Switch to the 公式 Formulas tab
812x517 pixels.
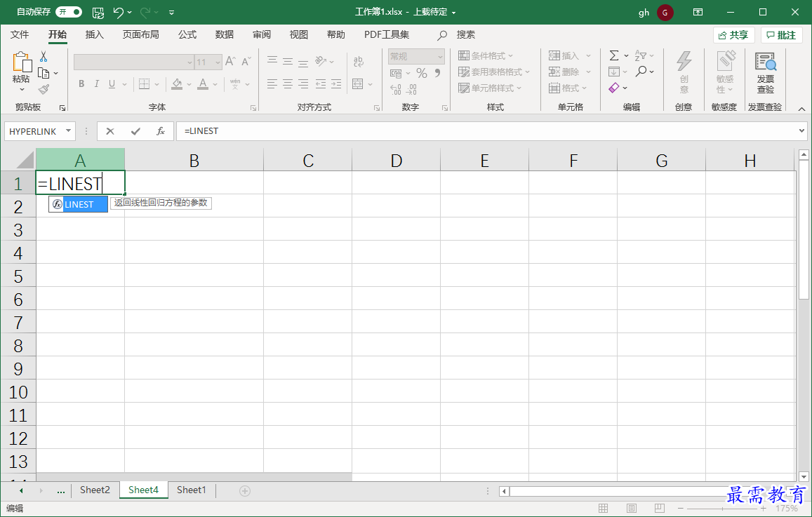tap(187, 34)
